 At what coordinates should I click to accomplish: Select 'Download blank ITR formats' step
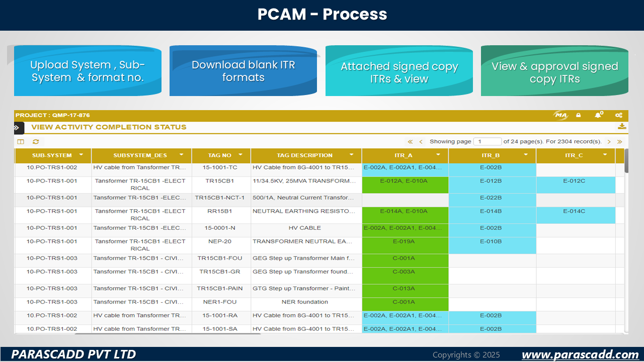(243, 71)
